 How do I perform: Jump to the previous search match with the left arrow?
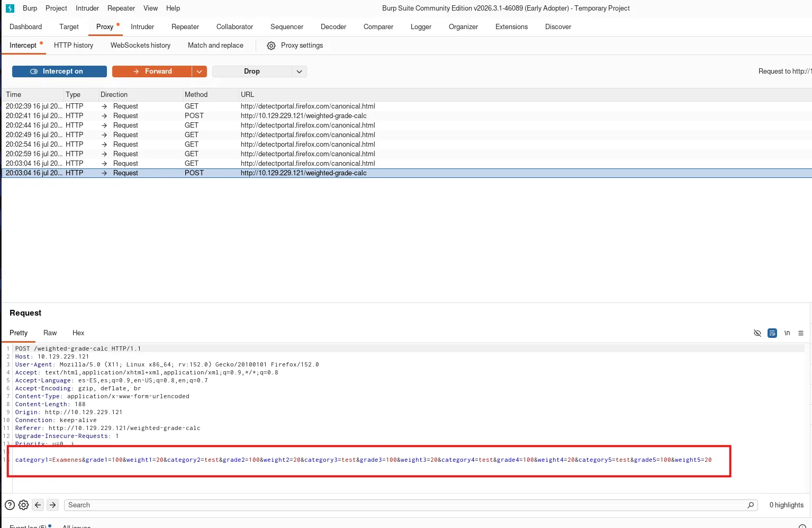[38, 505]
